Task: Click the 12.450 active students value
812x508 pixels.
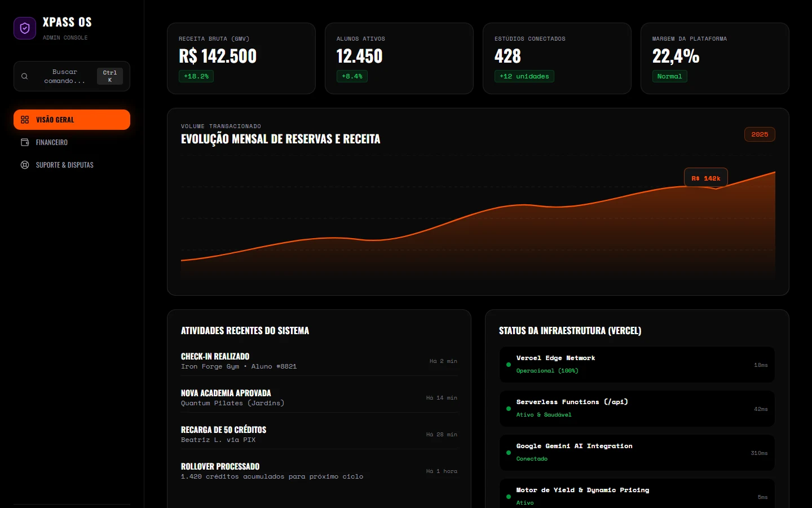Action: point(360,56)
